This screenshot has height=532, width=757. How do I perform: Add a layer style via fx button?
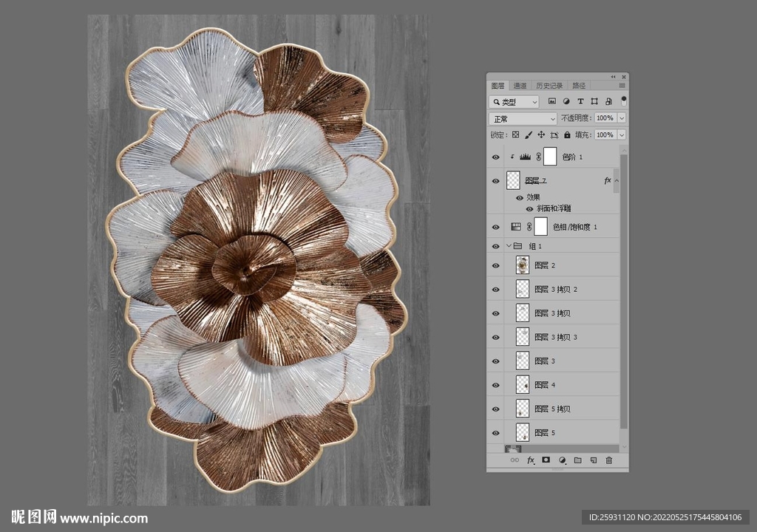click(530, 460)
